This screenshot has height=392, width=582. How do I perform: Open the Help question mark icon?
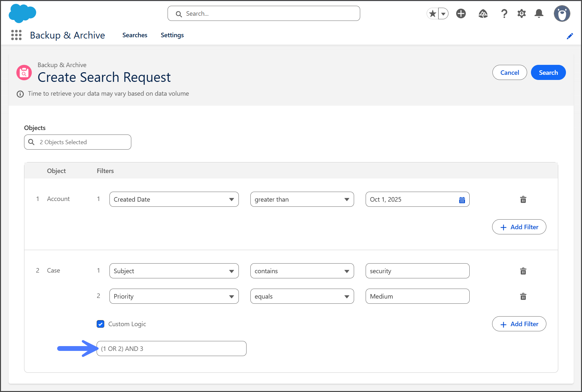click(x=504, y=13)
